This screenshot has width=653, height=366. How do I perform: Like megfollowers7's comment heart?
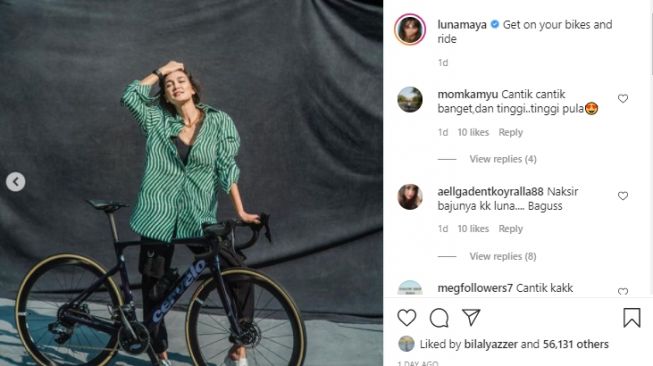[x=623, y=292]
